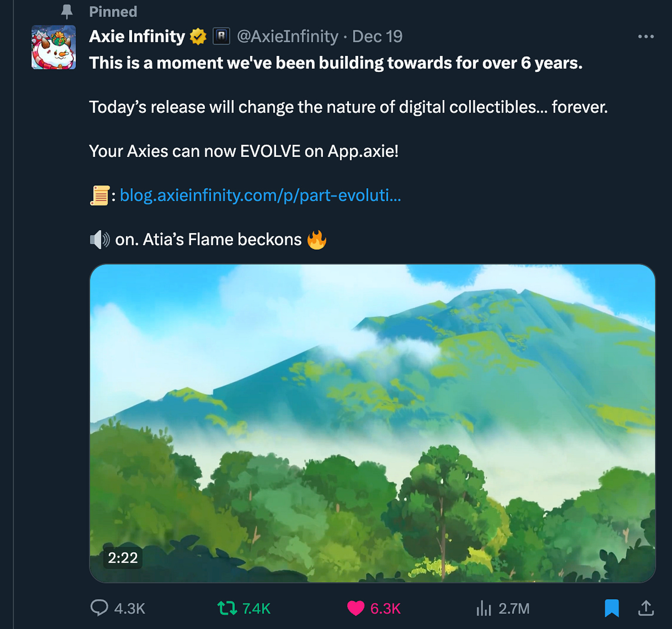
Task: Click the Axie Infinity display name
Action: pyautogui.click(x=138, y=36)
